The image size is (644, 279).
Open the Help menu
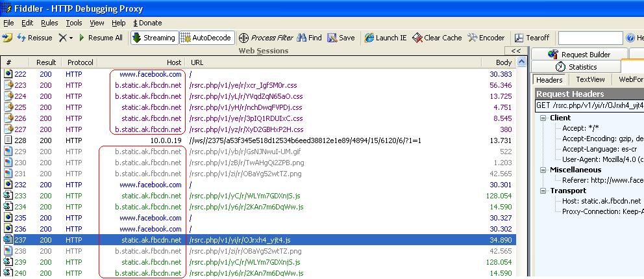click(119, 23)
